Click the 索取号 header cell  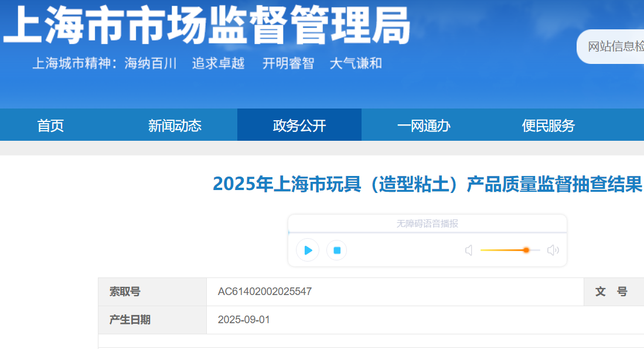coord(125,292)
